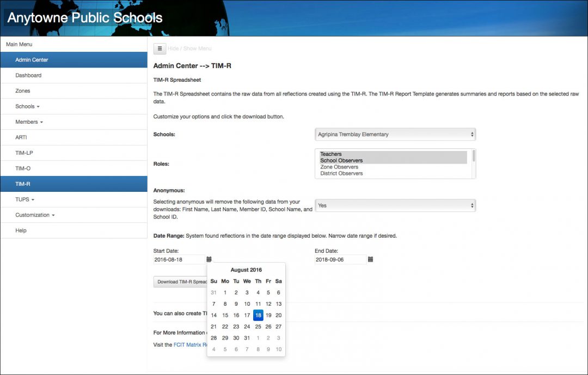
Task: Click the August 2016 calendar header
Action: (x=246, y=270)
